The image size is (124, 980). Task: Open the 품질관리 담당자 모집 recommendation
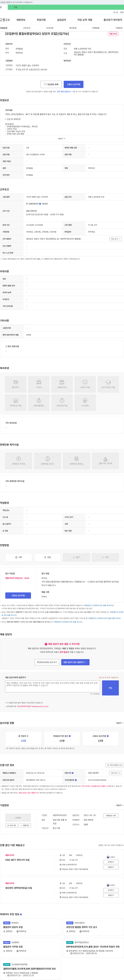click(x=13, y=927)
